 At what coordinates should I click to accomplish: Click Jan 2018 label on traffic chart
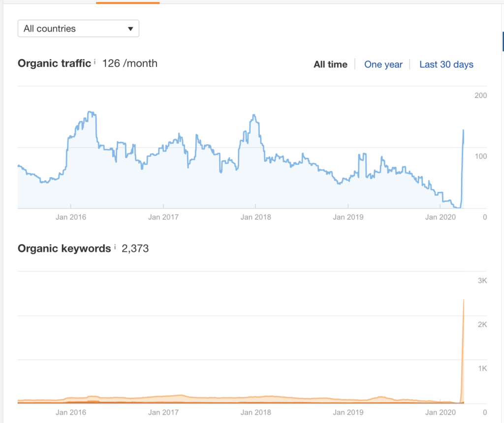pos(255,216)
